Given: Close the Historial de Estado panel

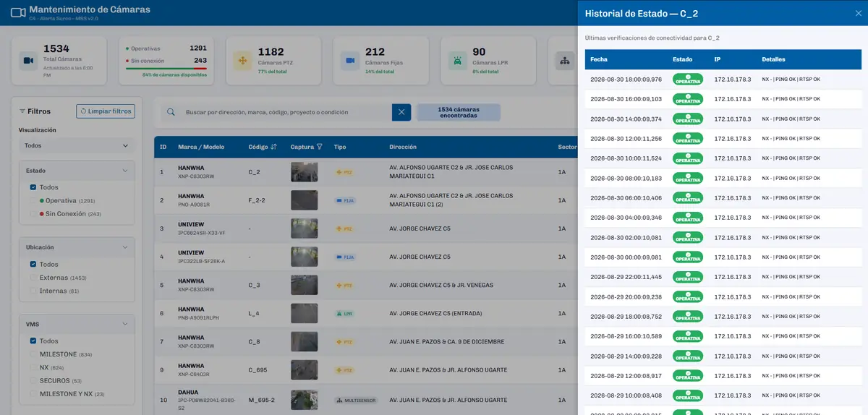Looking at the screenshot, I should click(858, 13).
